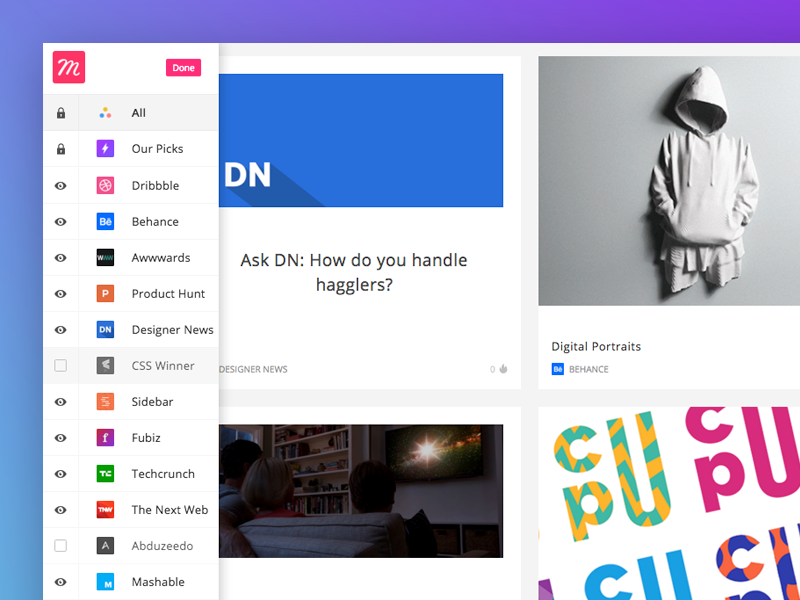800x600 pixels.
Task: Toggle visibility eye for Behance
Action: (61, 222)
